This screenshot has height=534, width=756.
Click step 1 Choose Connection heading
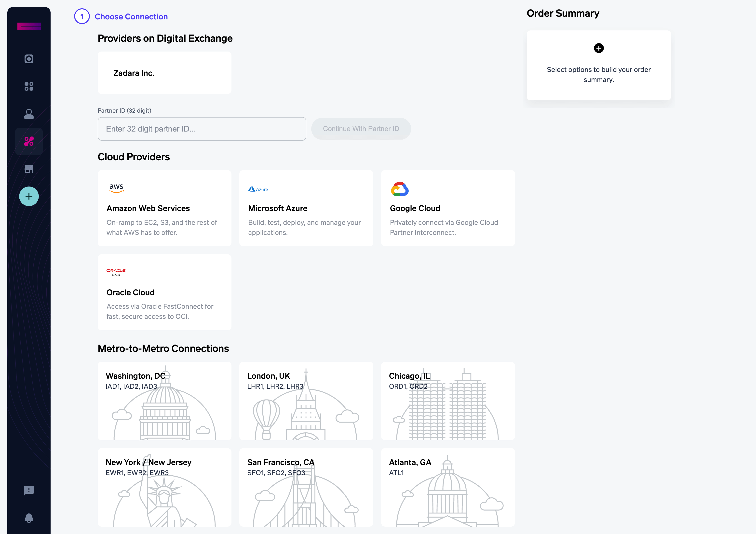[131, 16]
